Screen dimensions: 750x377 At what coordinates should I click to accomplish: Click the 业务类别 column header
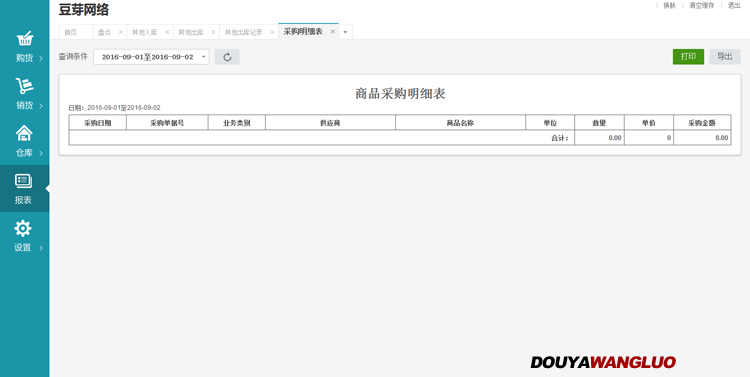point(237,122)
